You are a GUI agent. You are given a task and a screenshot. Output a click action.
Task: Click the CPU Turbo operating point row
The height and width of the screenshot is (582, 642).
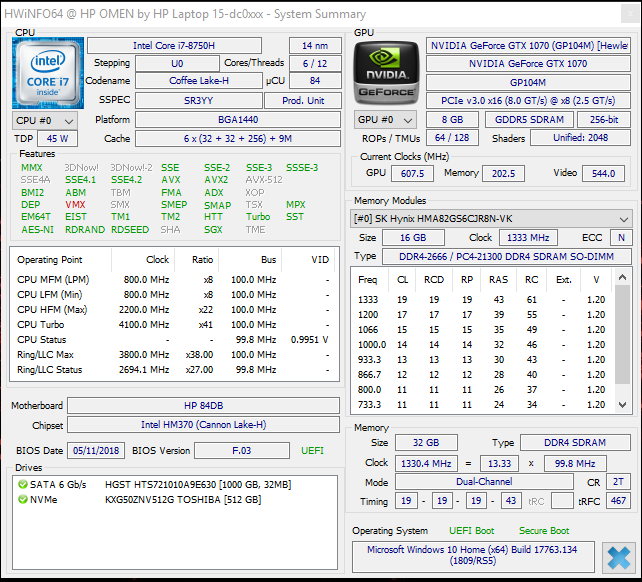click(174, 325)
